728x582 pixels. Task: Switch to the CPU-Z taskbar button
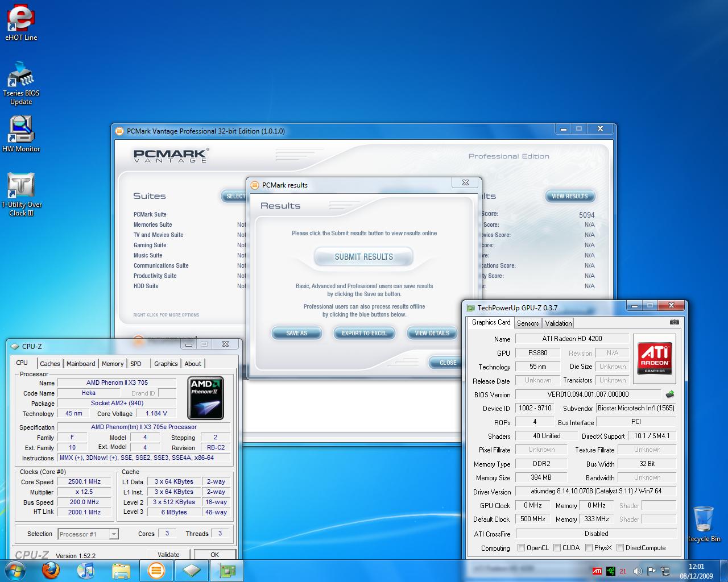192,570
